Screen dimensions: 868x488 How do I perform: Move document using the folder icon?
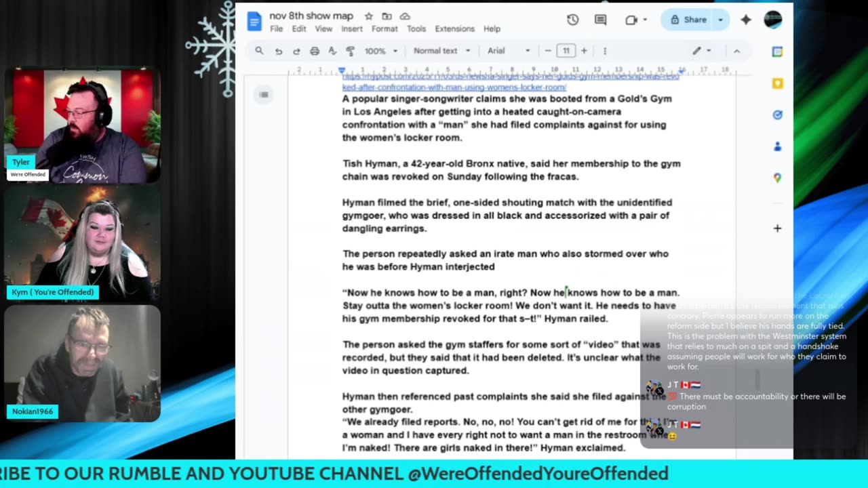click(387, 16)
